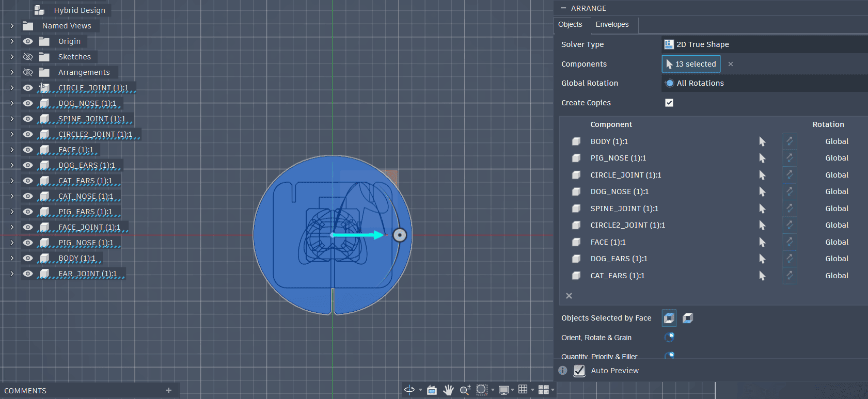Choose second Objects Selected by Face option
This screenshot has height=399, width=868.
pos(688,318)
